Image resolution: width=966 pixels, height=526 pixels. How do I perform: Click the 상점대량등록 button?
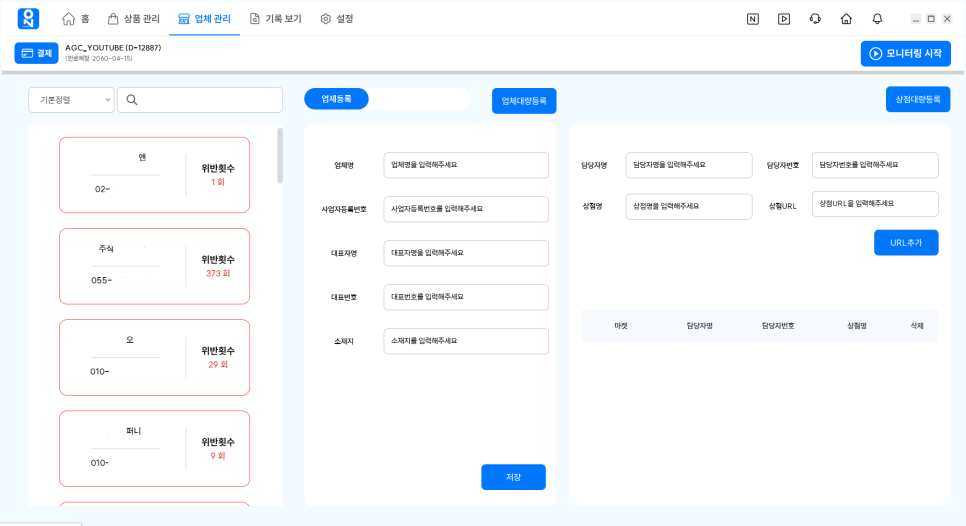tap(918, 99)
